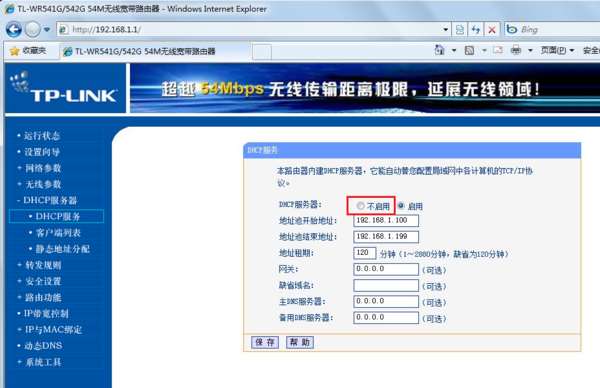Expand 安全设置 in the sidebar
This screenshot has height=388, width=600.
pos(43,281)
